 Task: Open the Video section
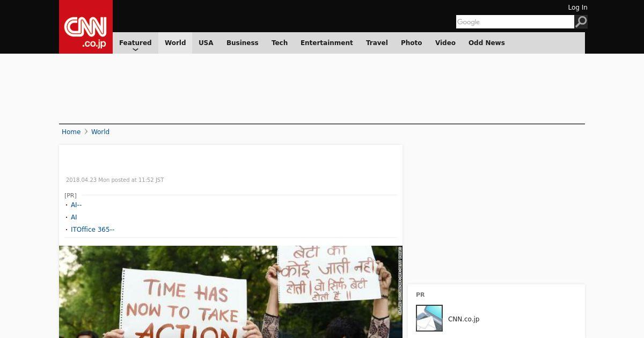(x=445, y=43)
